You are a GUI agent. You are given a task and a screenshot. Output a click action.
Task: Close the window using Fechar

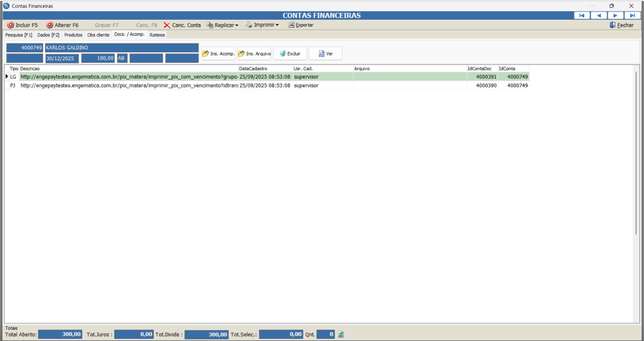pyautogui.click(x=621, y=25)
